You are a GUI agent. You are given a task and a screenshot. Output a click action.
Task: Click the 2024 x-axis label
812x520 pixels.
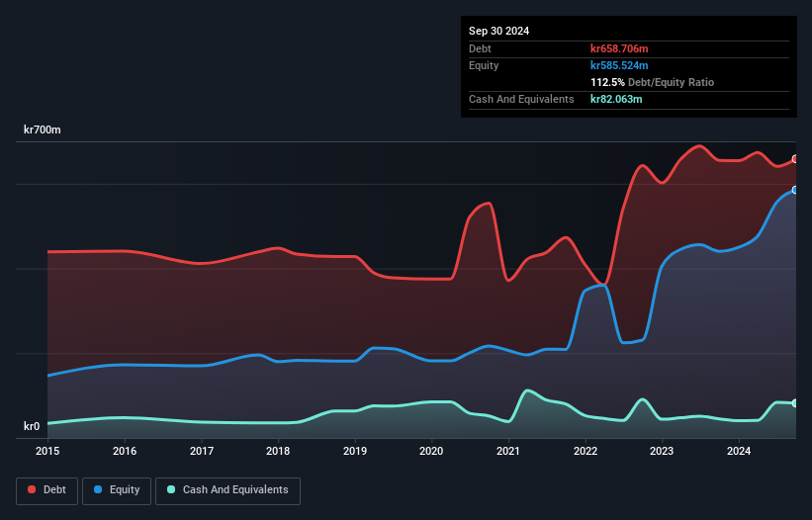pos(739,451)
